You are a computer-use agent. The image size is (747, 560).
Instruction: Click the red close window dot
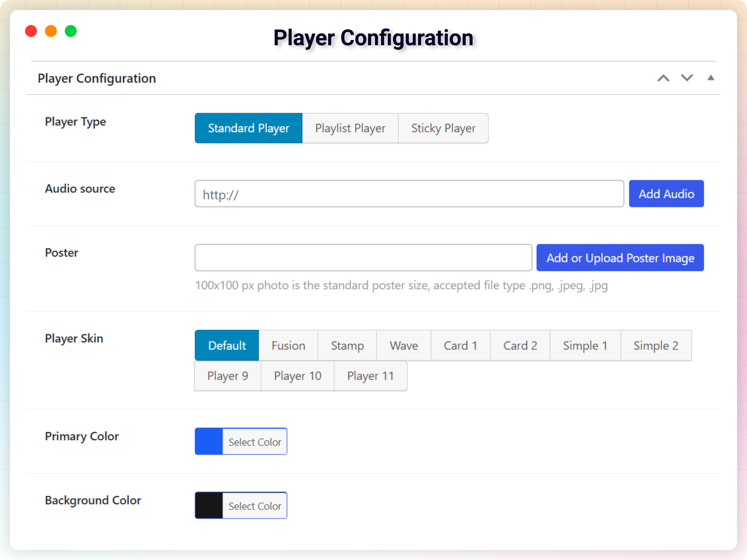pos(31,31)
